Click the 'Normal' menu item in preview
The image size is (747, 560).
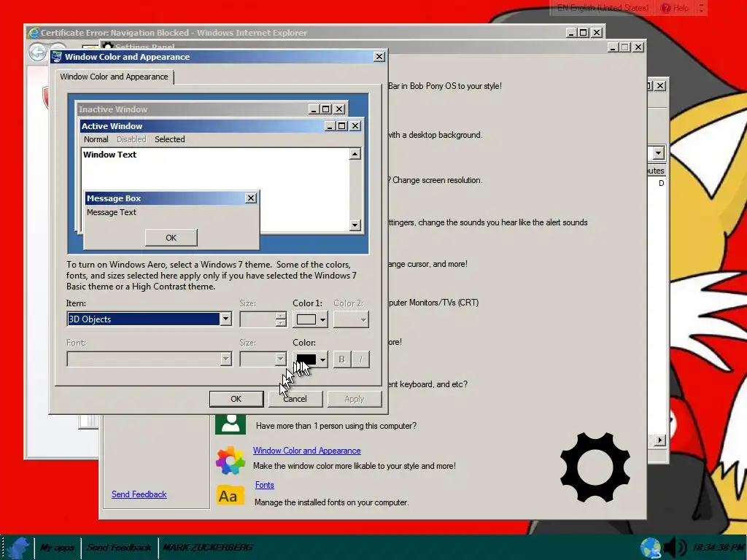coord(96,139)
